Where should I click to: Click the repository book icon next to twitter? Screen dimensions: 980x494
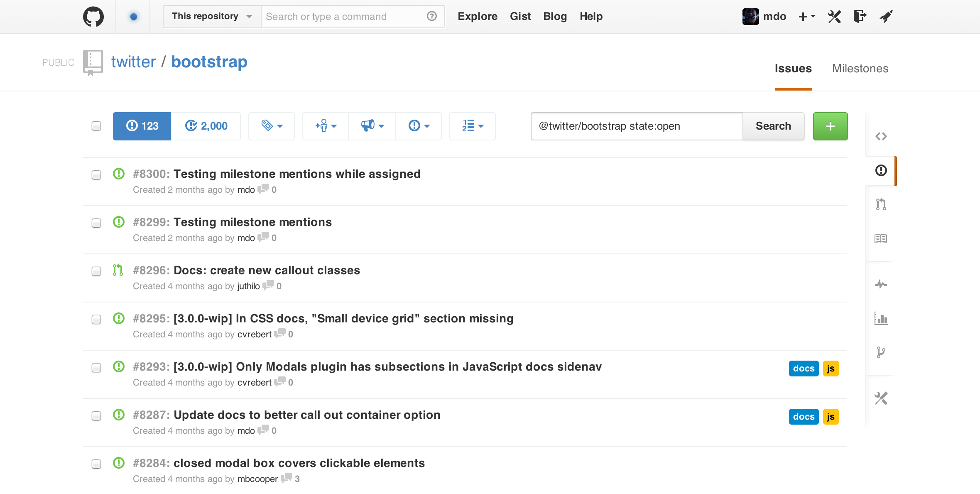[x=93, y=63]
